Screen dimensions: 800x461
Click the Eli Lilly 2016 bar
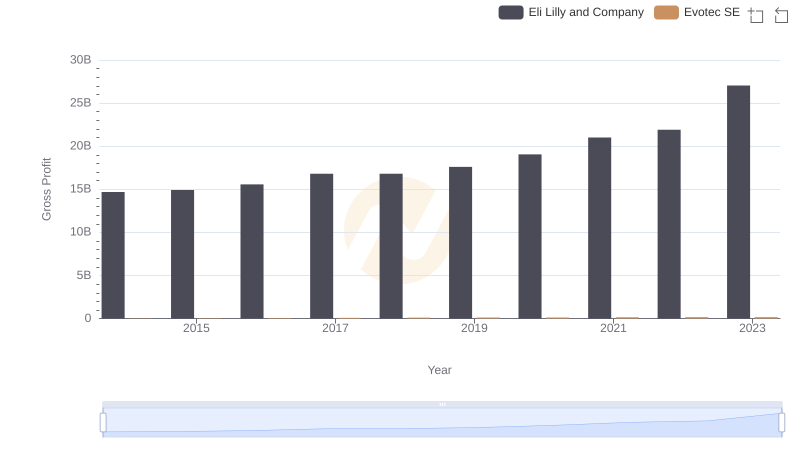click(252, 251)
